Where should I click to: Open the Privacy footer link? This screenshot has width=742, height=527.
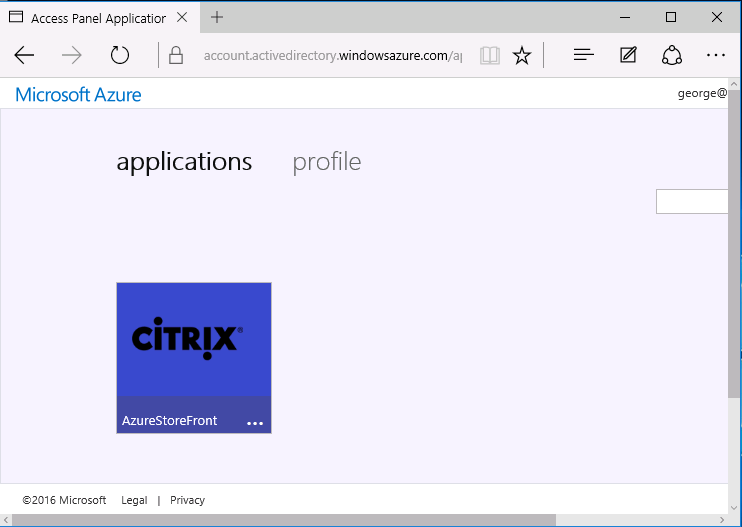pos(187,500)
